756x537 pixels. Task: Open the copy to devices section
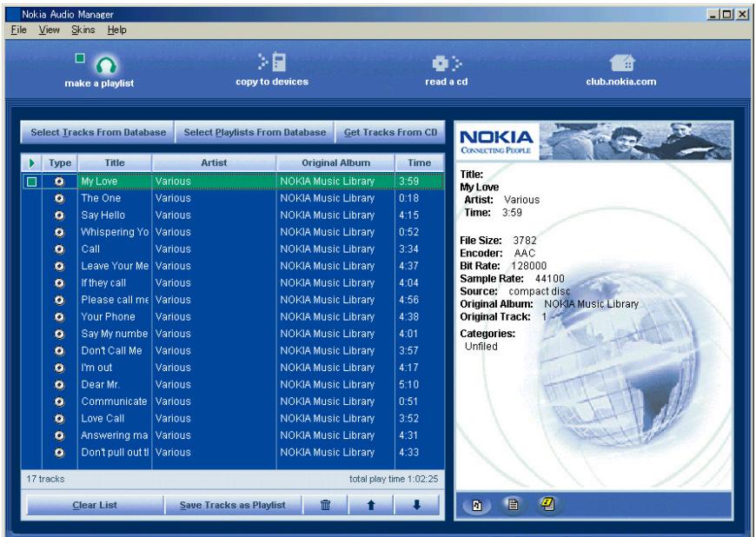[x=272, y=70]
